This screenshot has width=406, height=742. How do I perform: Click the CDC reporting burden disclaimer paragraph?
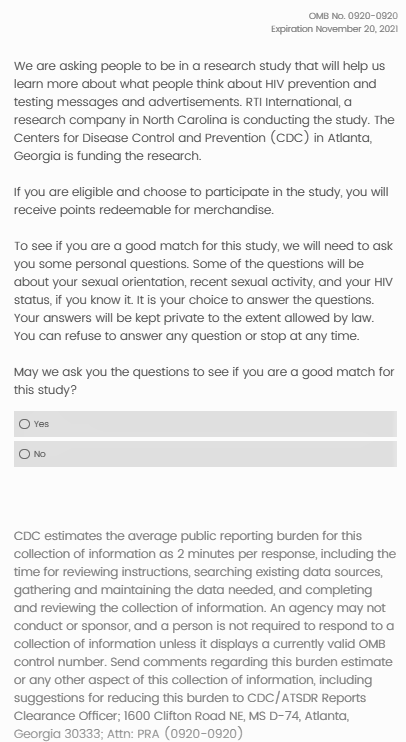pos(205,635)
